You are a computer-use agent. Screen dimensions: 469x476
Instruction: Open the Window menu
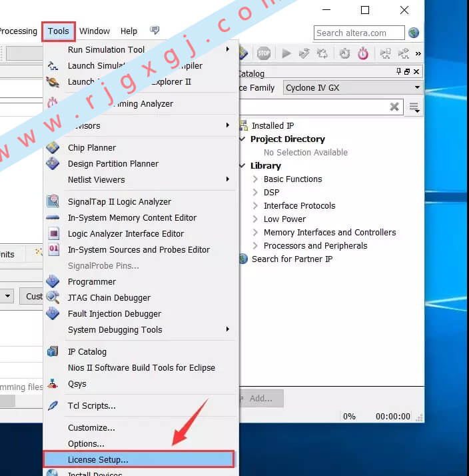[95, 31]
